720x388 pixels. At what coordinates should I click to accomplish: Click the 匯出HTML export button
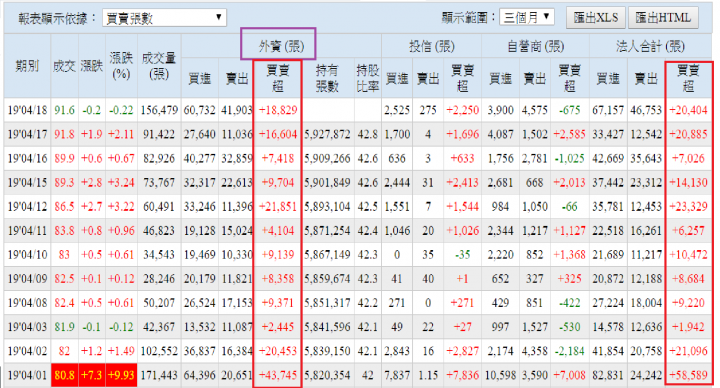(x=663, y=18)
